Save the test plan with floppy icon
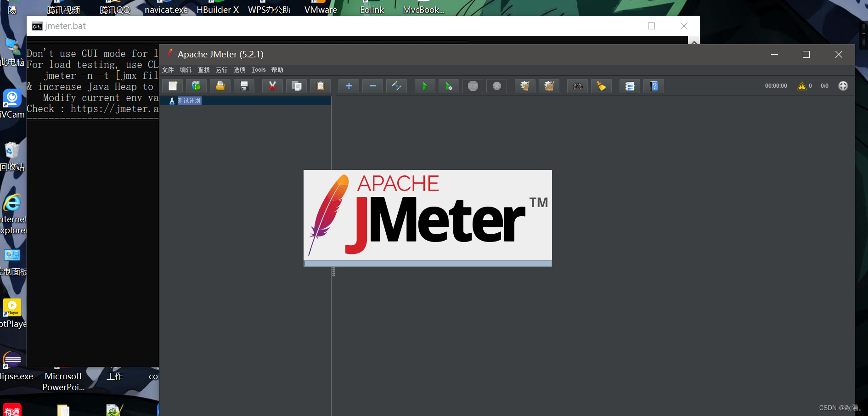Screen dimensions: 868x416 (244, 86)
